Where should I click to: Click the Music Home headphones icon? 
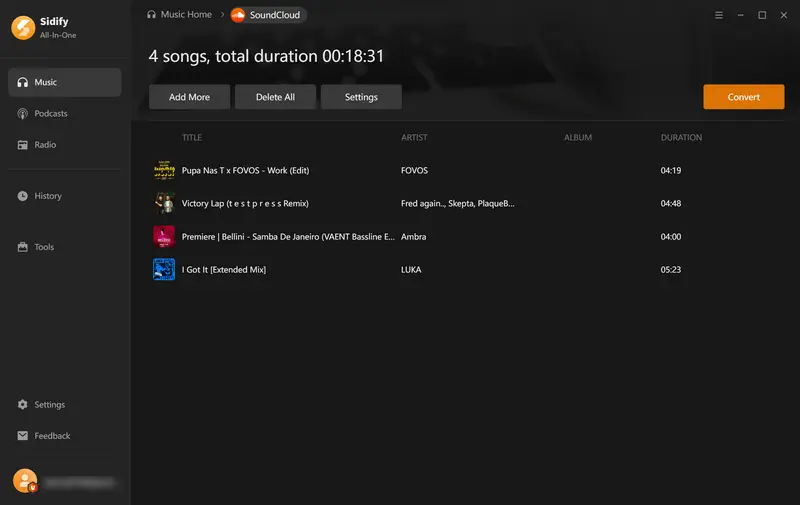point(152,15)
